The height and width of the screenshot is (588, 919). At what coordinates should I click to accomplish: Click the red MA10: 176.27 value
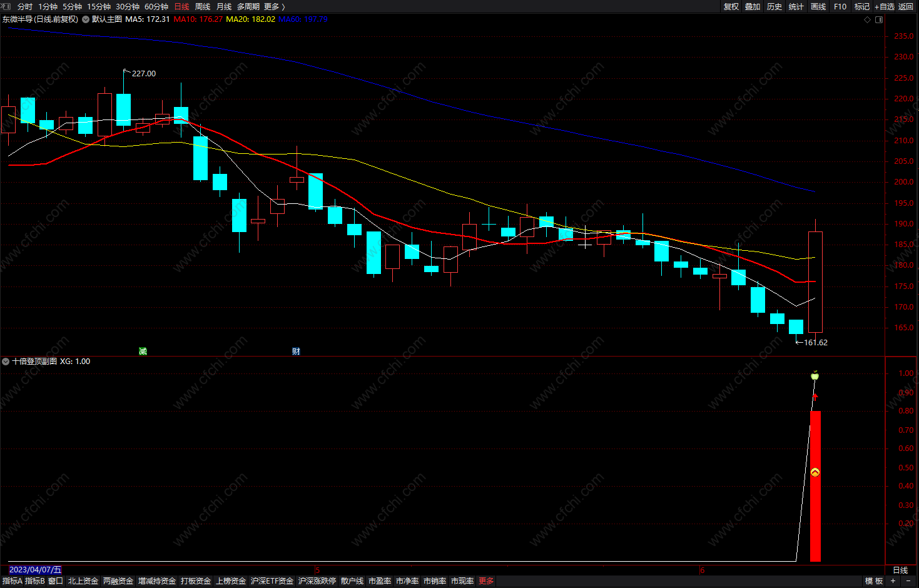click(x=198, y=19)
